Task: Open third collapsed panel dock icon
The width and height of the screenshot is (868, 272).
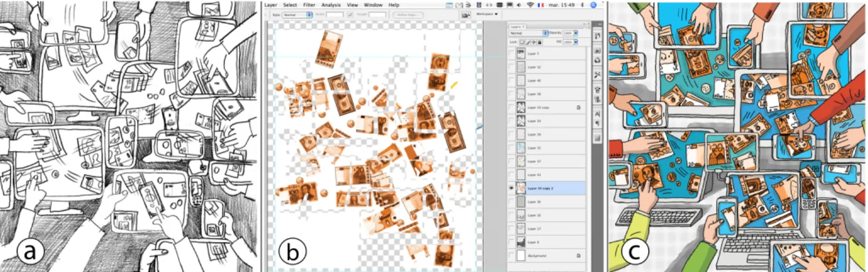Action: pyautogui.click(x=597, y=60)
